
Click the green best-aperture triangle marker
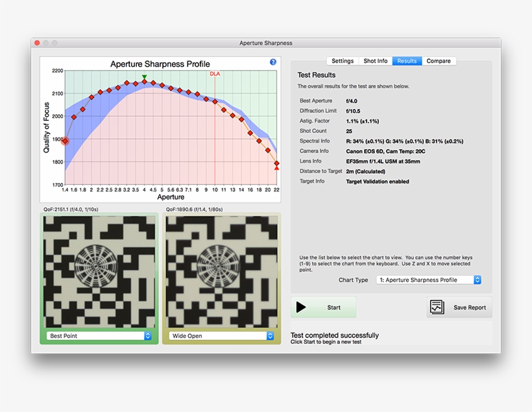144,77
